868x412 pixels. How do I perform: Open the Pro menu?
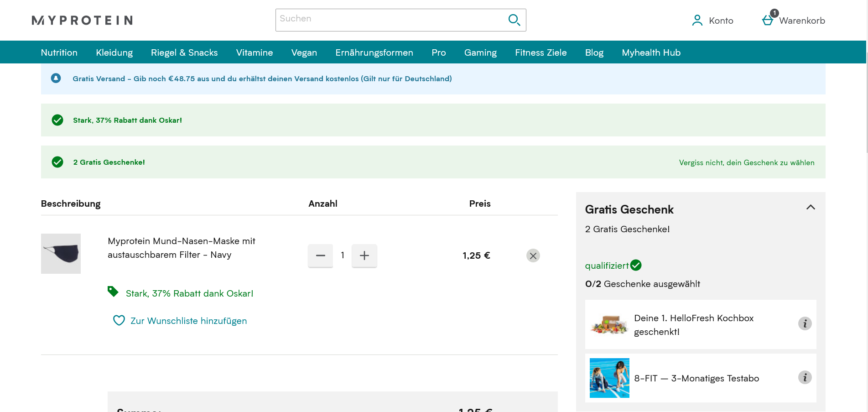(x=439, y=52)
